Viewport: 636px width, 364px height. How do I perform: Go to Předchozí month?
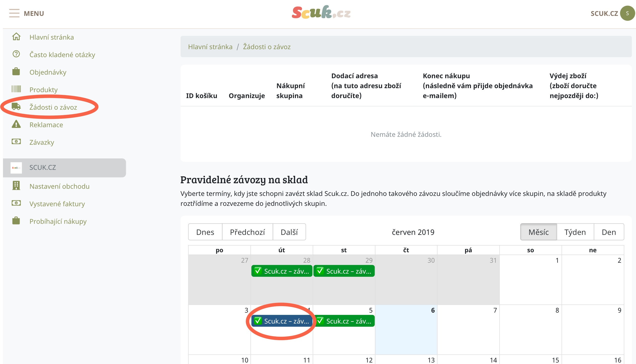(247, 232)
